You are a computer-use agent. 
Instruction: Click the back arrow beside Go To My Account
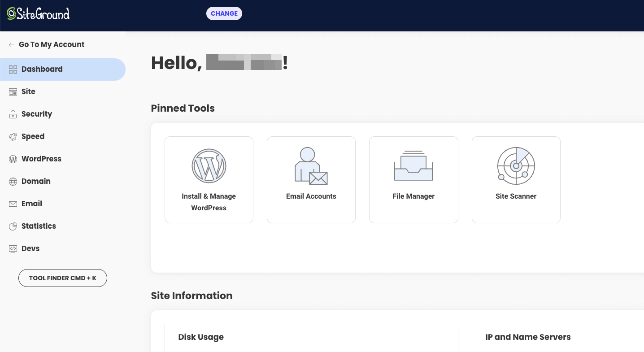click(x=11, y=45)
